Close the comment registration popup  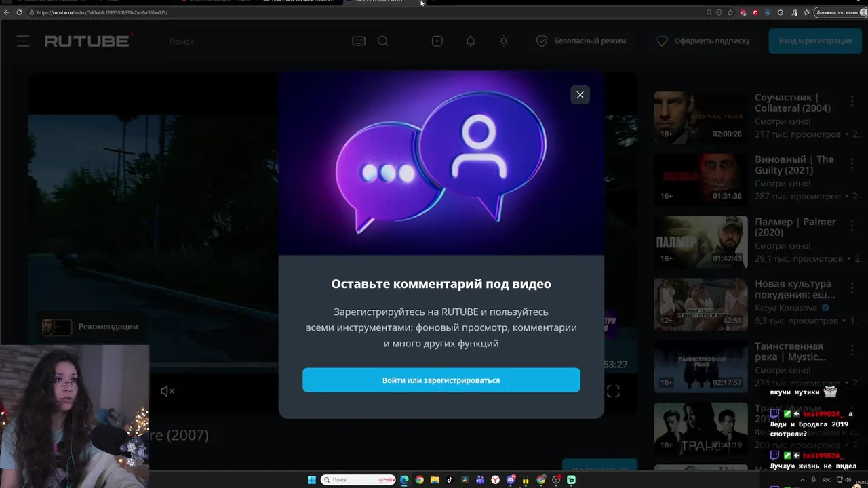[580, 95]
